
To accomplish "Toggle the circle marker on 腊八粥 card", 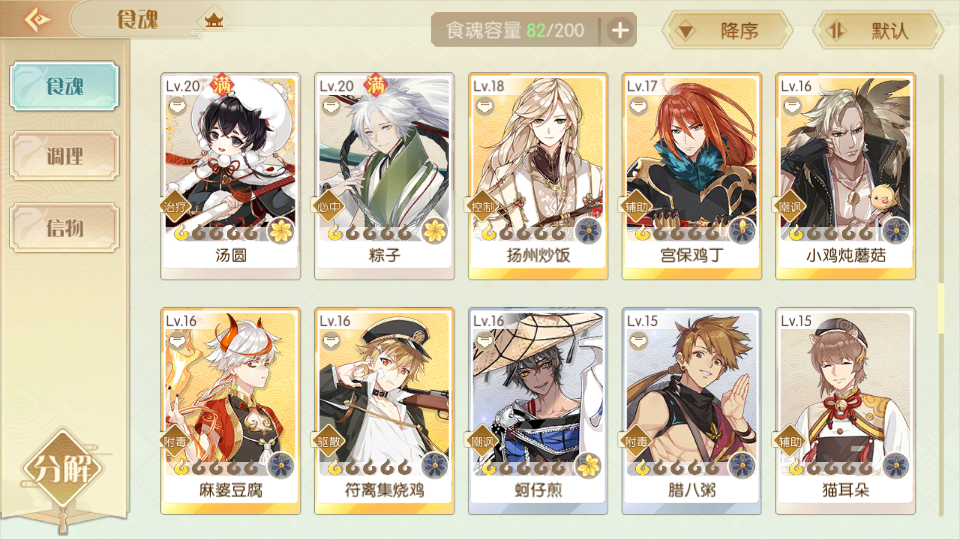I will point(639,340).
